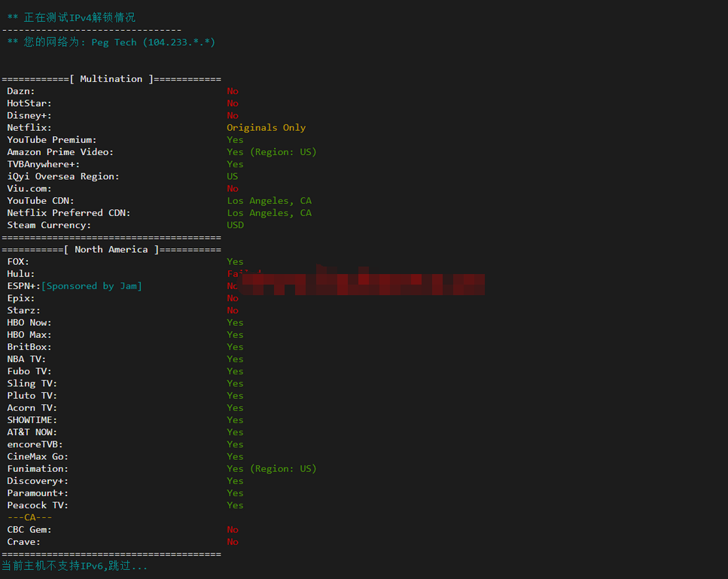This screenshot has width=728, height=579.
Task: Click the "BritBox:" label
Action: (x=29, y=347)
